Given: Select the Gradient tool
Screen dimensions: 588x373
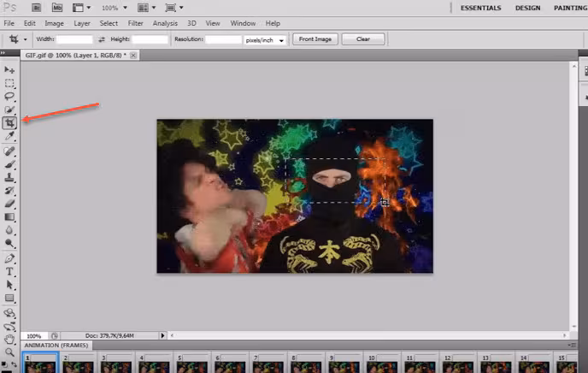Looking at the screenshot, I should pos(9,217).
